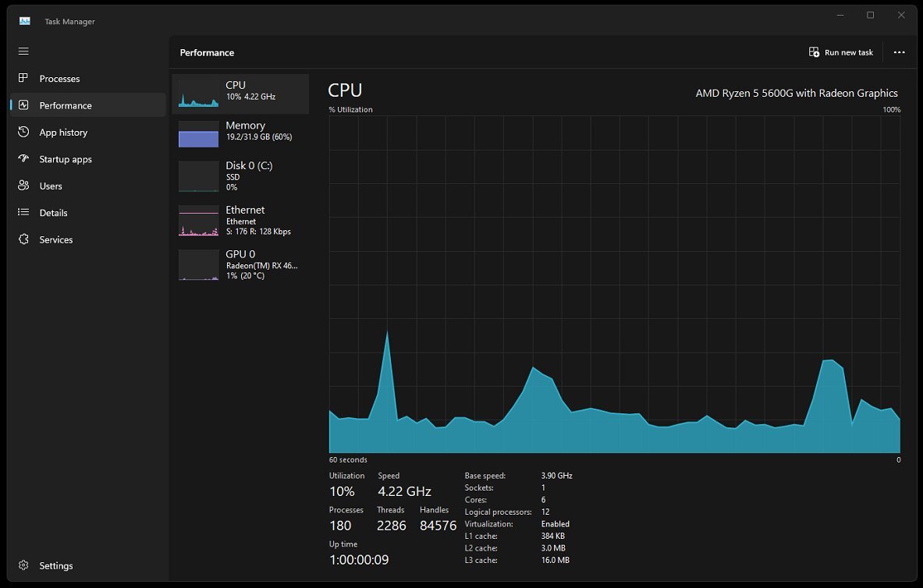This screenshot has width=923, height=588.
Task: Click the Task Manager window title text
Action: pyautogui.click(x=69, y=22)
